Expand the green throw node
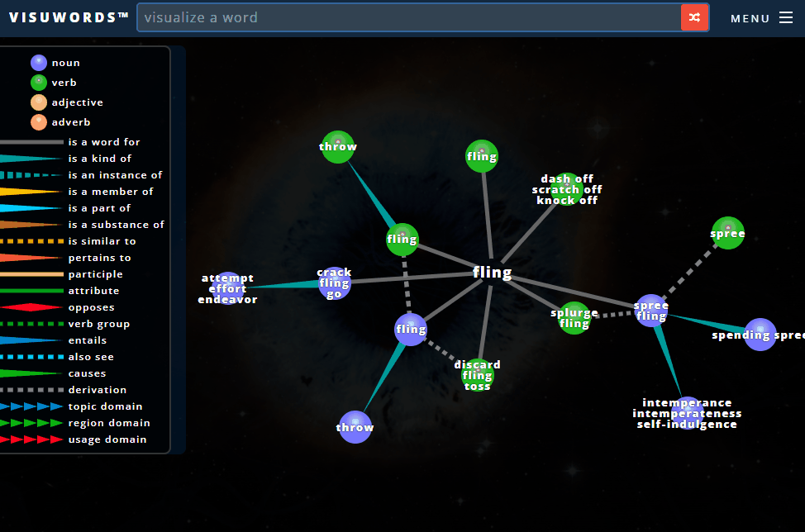The image size is (805, 532). [338, 146]
